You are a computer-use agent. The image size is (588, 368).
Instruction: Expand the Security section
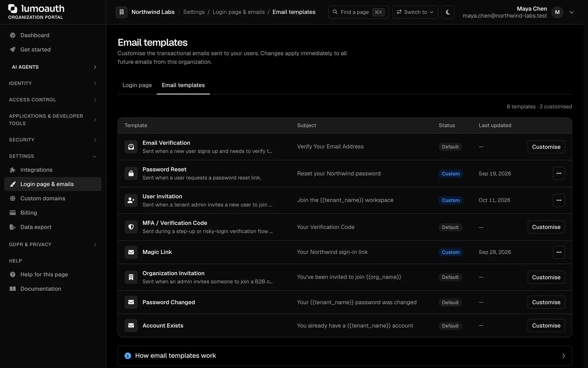point(53,140)
